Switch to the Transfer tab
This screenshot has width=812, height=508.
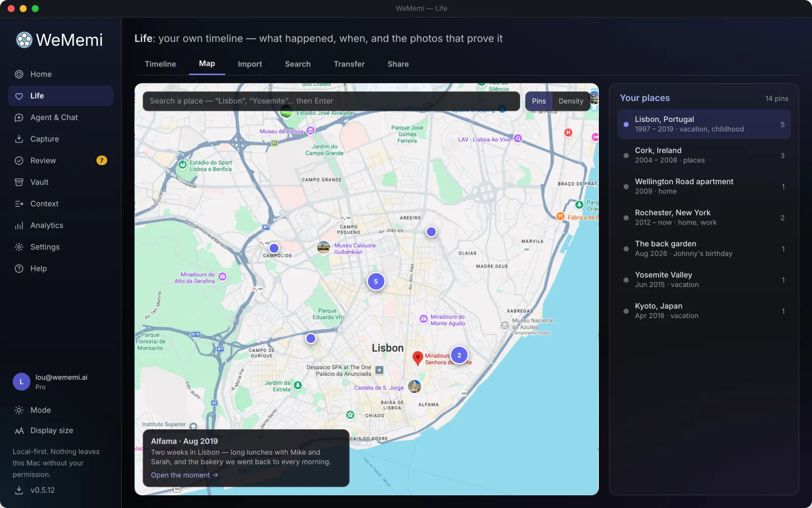(x=349, y=64)
